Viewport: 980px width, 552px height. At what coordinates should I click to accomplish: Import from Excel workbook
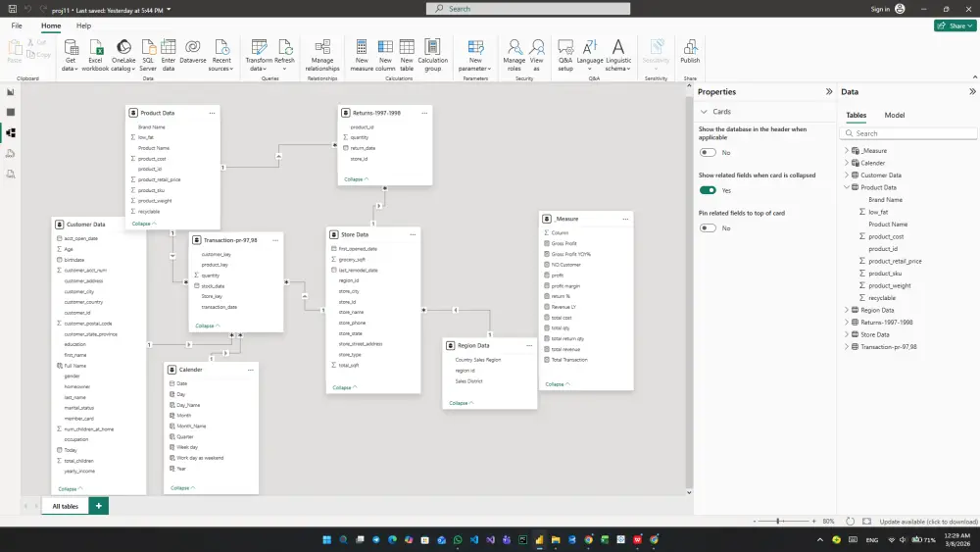coord(95,55)
